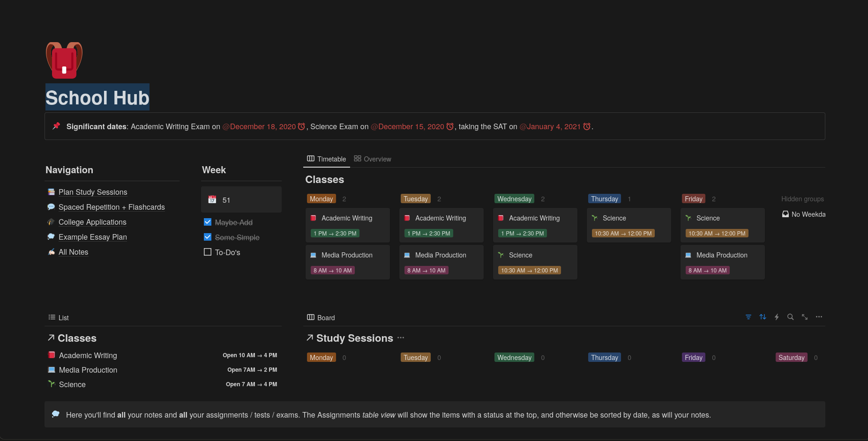Screen dimensions: 868x441
Task: Click the Thursday tag in Study Sessions board
Action: click(x=605, y=358)
